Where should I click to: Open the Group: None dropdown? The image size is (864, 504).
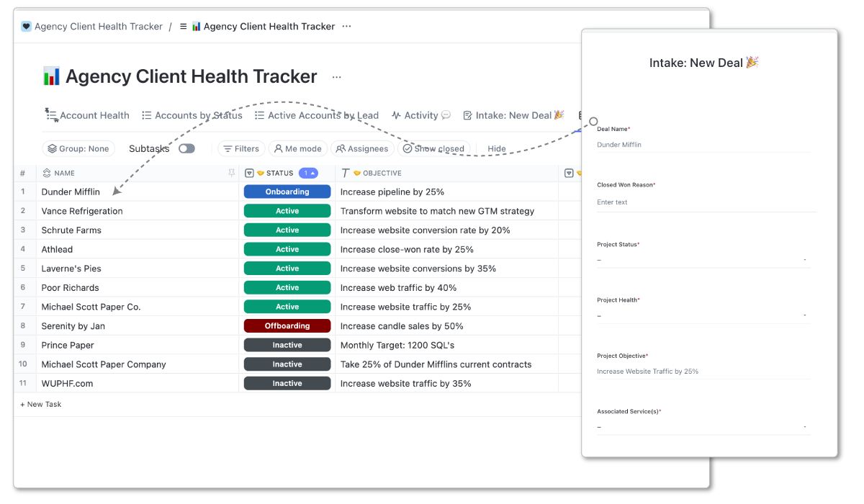tap(78, 148)
